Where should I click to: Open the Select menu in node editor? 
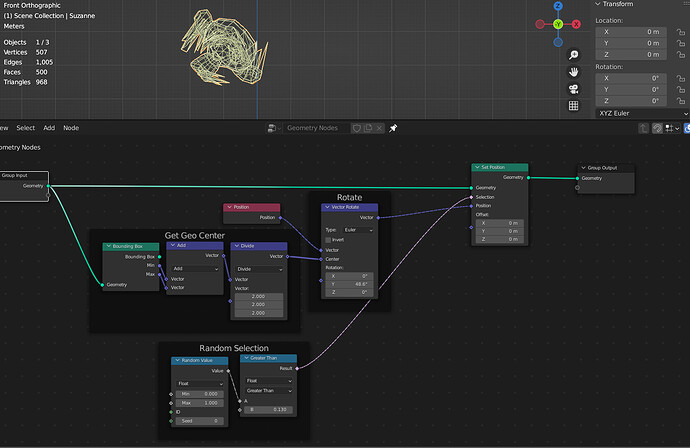(x=26, y=128)
